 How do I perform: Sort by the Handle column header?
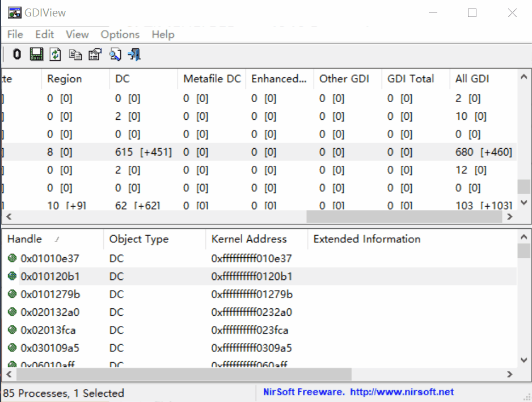pyautogui.click(x=24, y=239)
